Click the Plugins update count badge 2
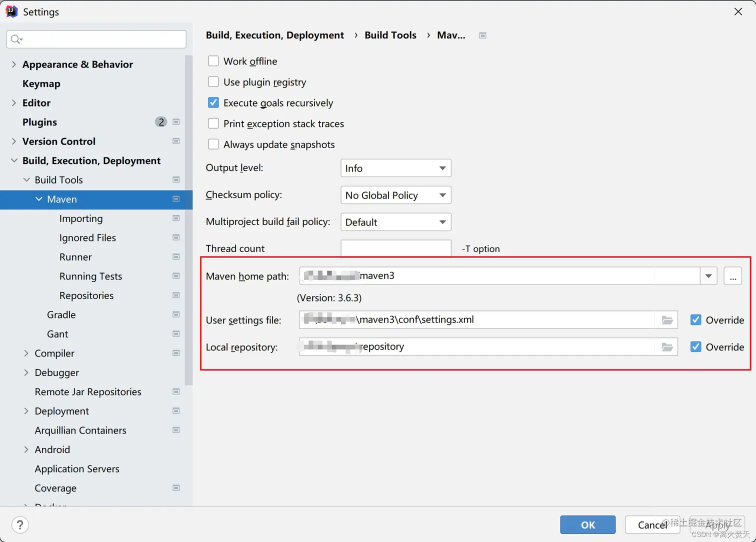Image resolution: width=756 pixels, height=542 pixels. tap(161, 122)
